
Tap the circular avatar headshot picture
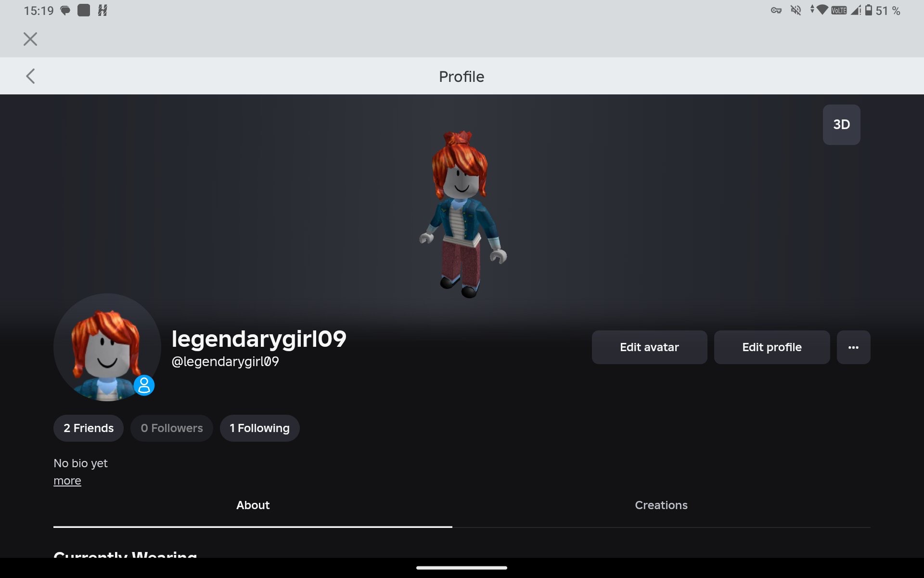click(107, 347)
